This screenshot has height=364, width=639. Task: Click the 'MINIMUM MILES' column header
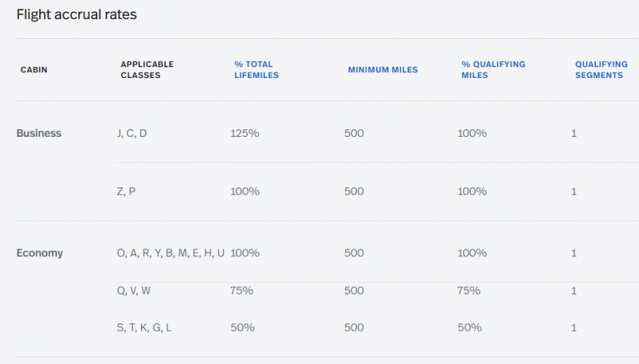click(383, 70)
